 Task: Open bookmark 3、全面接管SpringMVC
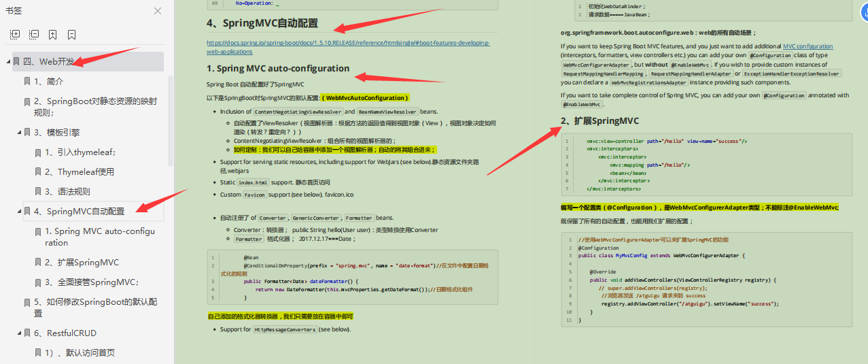(x=92, y=282)
